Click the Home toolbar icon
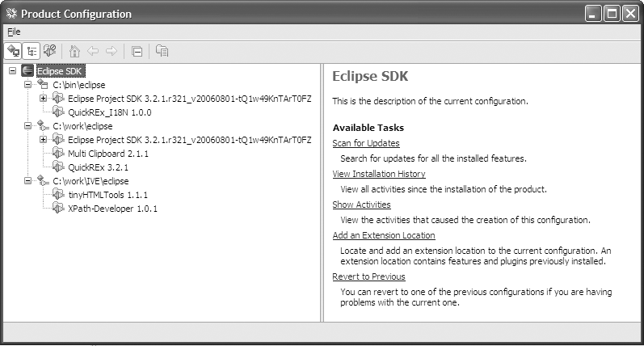Image resolution: width=644 pixels, height=346 pixels. [x=74, y=51]
